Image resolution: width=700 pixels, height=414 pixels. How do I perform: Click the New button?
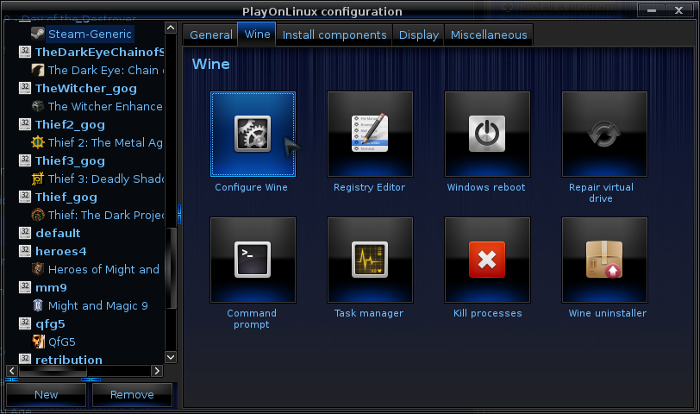click(x=46, y=395)
